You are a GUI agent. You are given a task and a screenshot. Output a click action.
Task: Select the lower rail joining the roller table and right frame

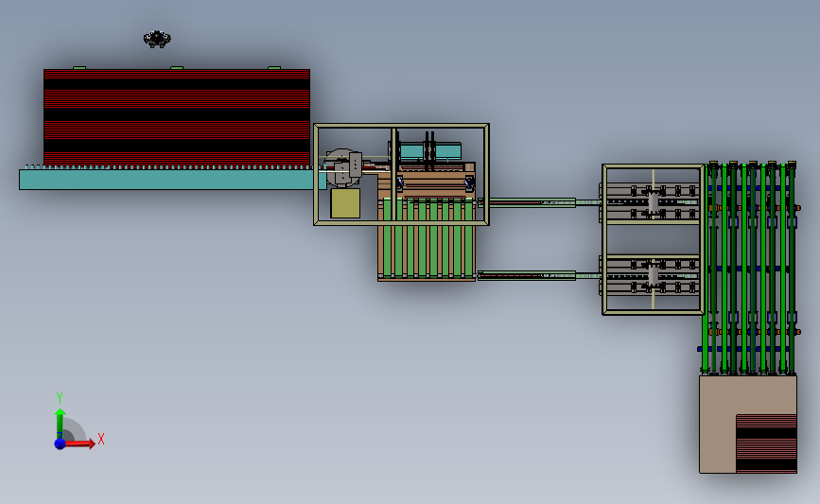click(540, 275)
